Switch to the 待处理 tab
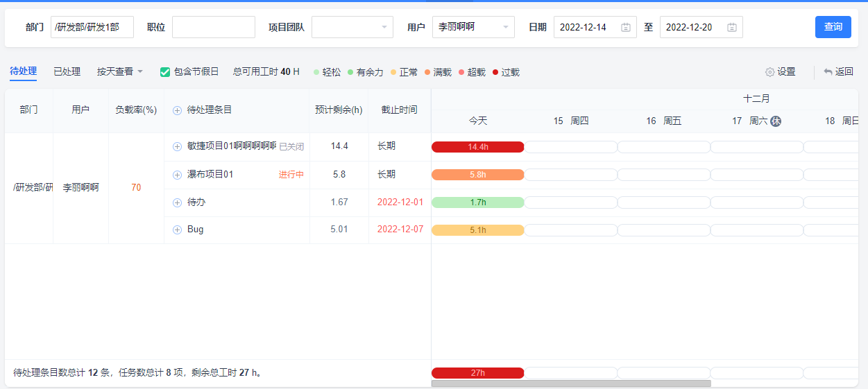The height and width of the screenshot is (389, 868). [24, 71]
